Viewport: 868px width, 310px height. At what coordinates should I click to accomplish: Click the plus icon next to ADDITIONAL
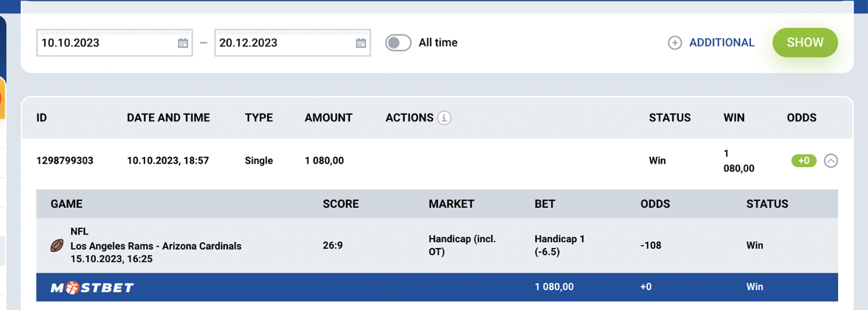pyautogui.click(x=675, y=43)
